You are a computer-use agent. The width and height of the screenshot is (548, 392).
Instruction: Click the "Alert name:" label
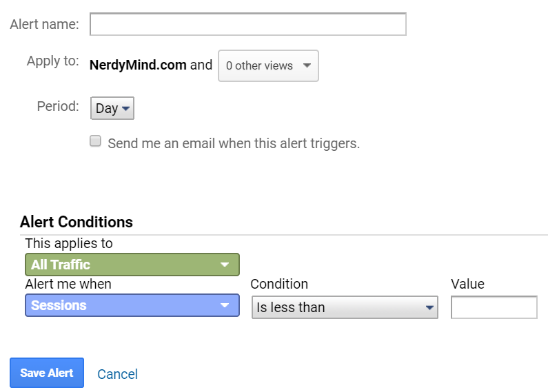pyautogui.click(x=44, y=24)
